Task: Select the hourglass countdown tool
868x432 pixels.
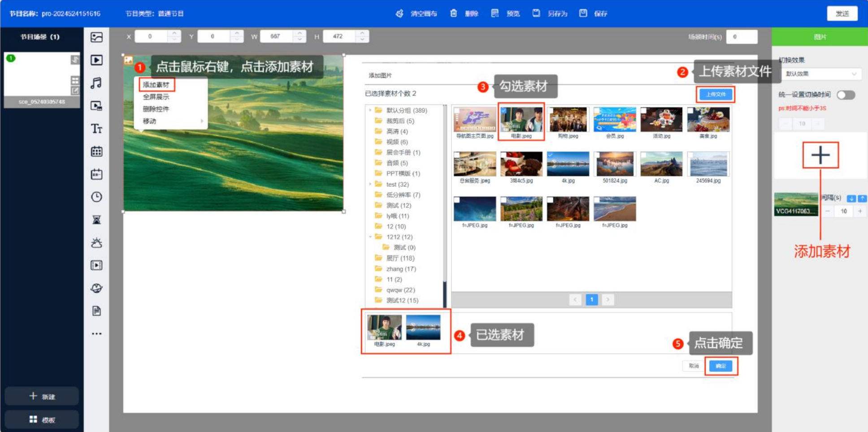Action: click(x=96, y=220)
